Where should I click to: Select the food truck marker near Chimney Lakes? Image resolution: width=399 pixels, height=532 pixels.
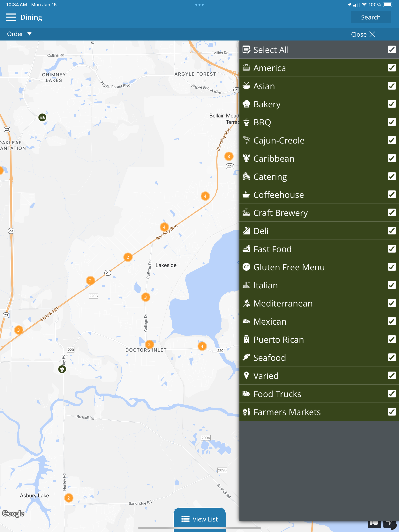[42, 117]
